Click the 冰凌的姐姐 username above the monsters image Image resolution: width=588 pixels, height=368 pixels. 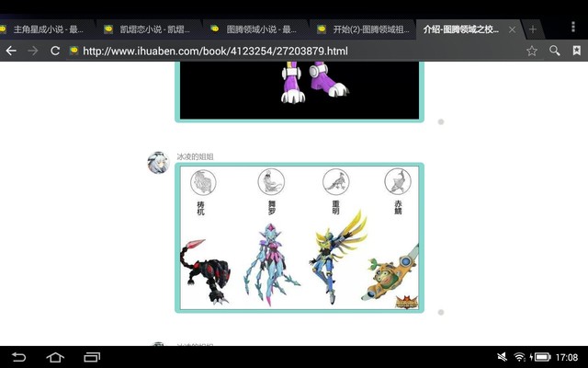[x=195, y=156]
